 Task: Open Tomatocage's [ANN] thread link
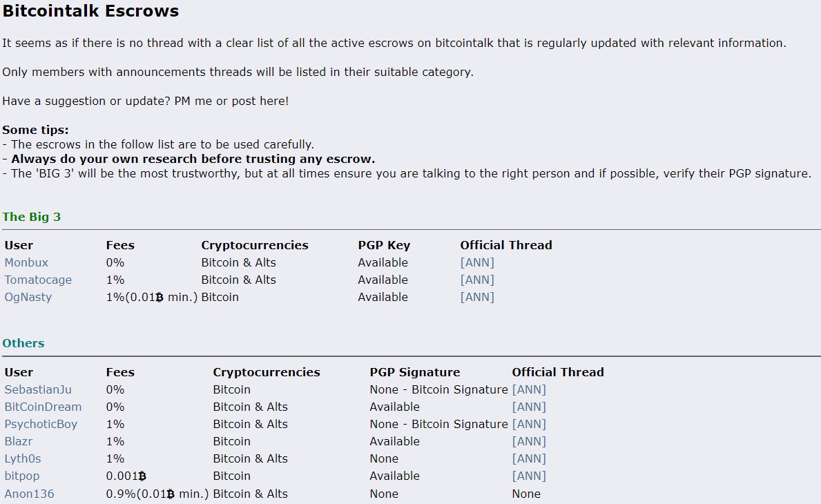[x=477, y=280]
